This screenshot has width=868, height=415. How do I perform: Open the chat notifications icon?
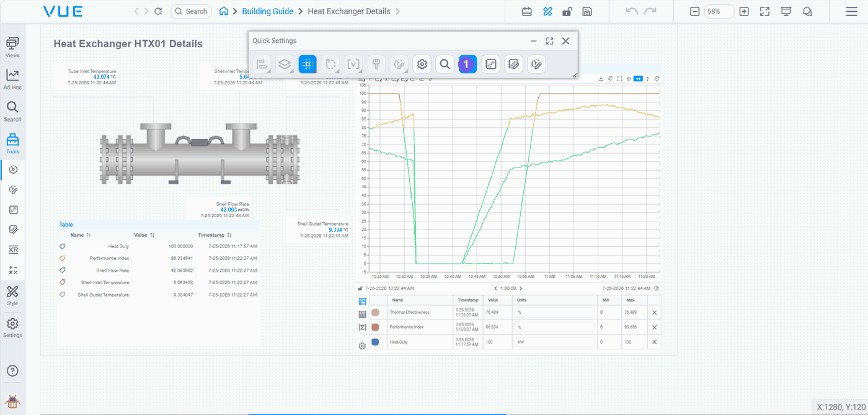807,11
